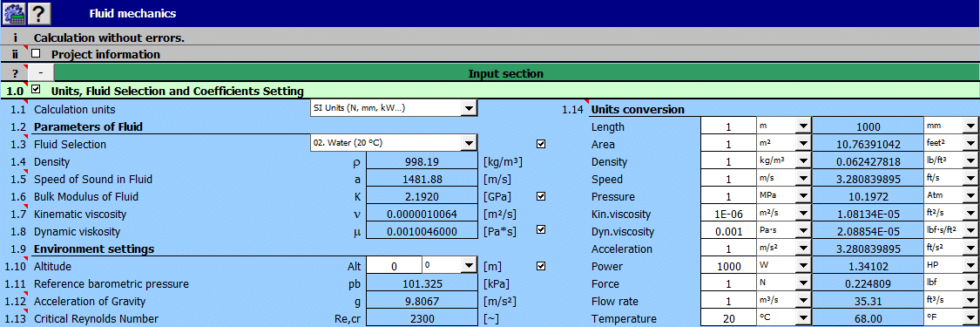
Task: Collapse Input section with the minus button
Action: pyautogui.click(x=41, y=73)
